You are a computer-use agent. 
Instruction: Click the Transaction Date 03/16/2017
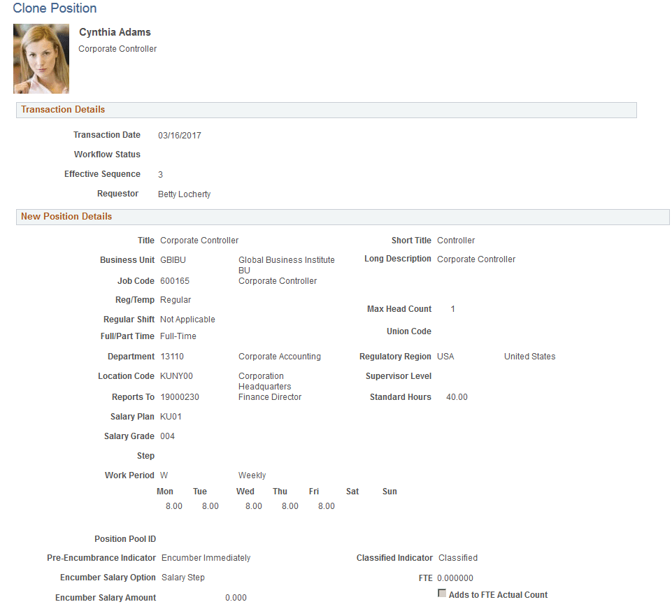[x=179, y=134]
